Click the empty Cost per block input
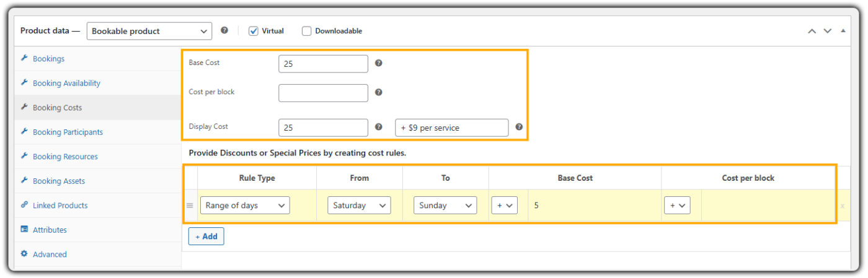 point(323,93)
